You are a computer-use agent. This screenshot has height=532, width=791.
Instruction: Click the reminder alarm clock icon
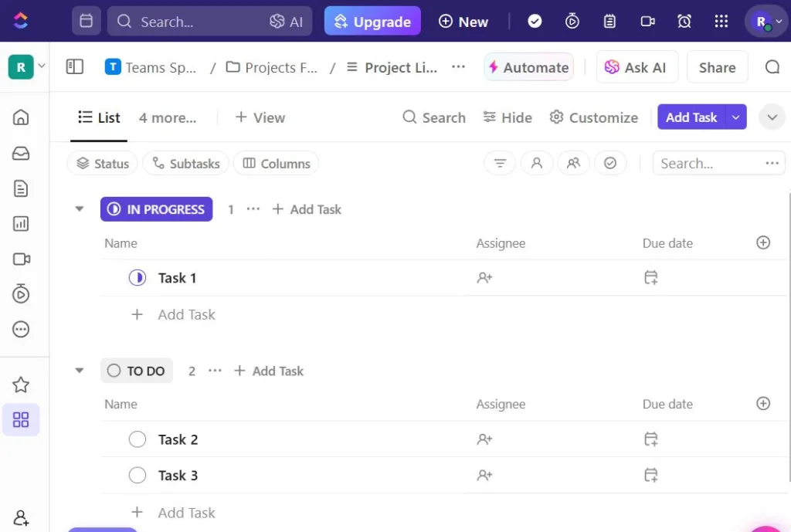click(684, 22)
